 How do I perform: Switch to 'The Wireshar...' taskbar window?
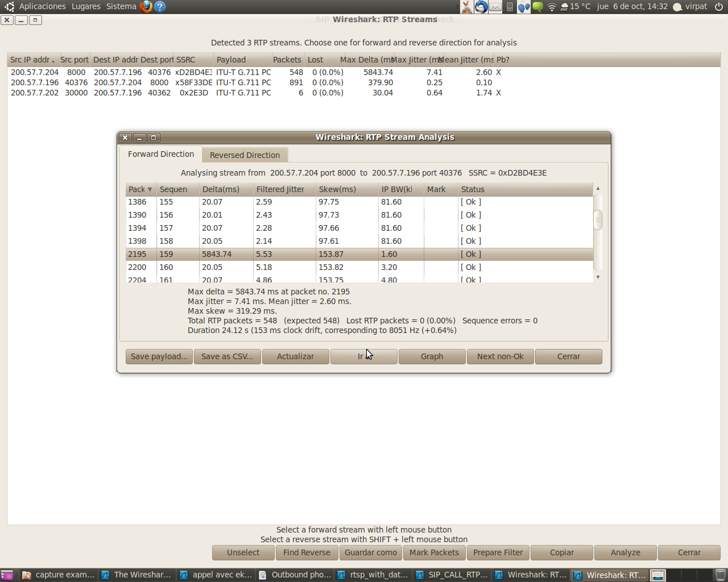136,575
